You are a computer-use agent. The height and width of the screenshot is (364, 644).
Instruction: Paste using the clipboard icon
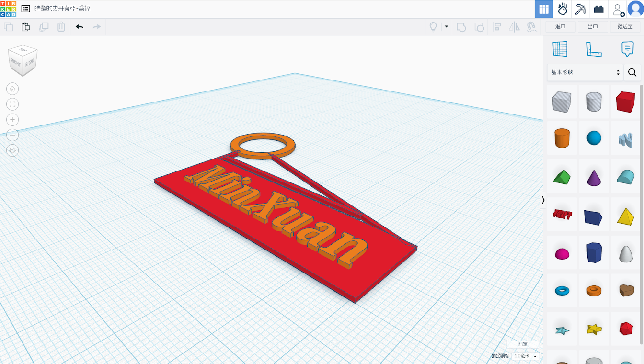point(26,27)
